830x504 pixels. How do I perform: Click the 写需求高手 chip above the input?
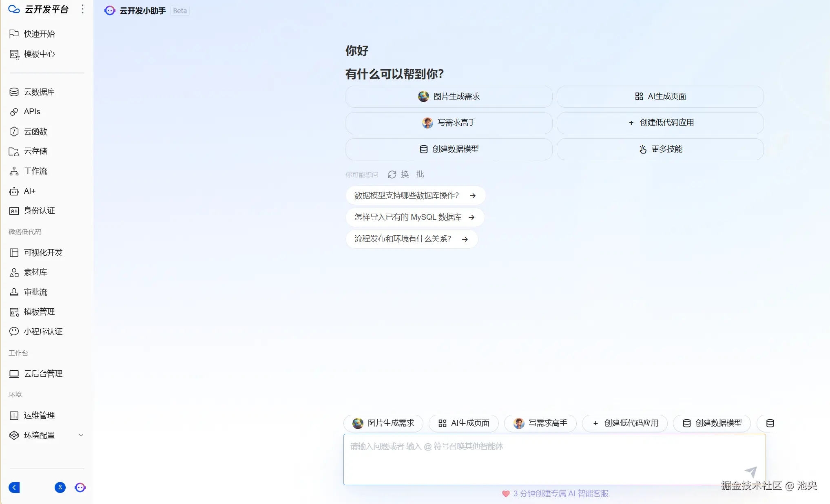(540, 423)
